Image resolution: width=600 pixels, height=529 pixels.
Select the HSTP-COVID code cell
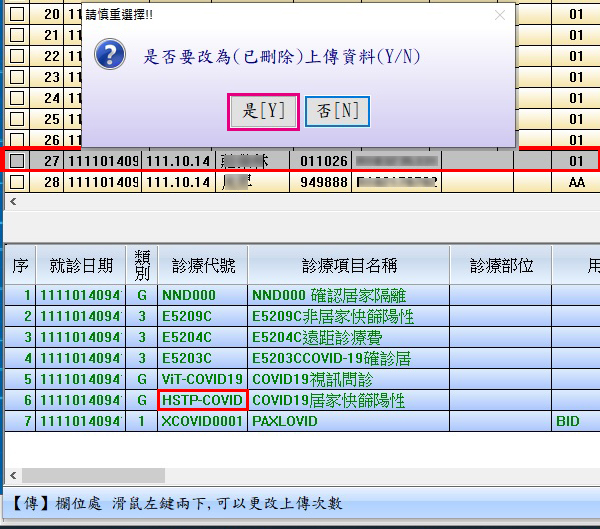[203, 400]
